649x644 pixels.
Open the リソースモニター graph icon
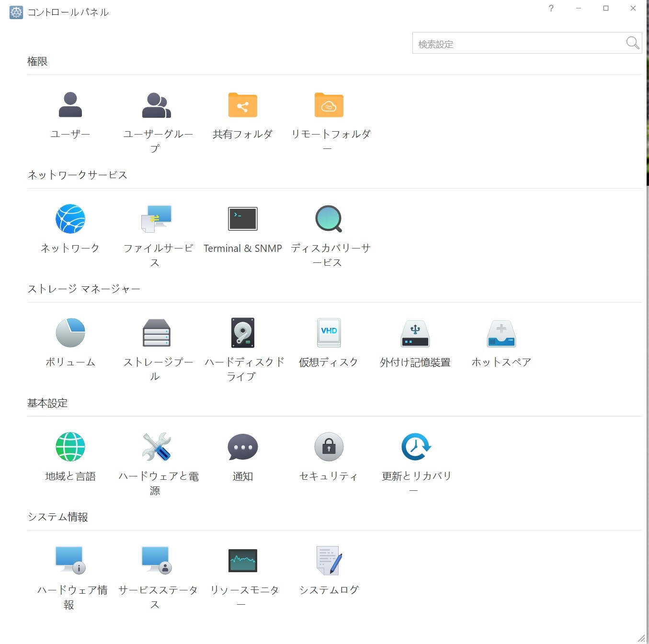[x=243, y=561]
